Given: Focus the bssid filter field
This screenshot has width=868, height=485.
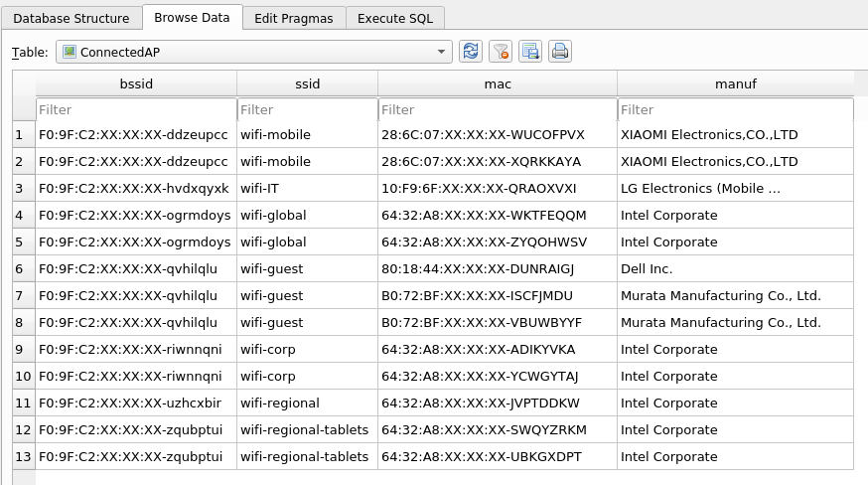Looking at the screenshot, I should click(x=136, y=109).
